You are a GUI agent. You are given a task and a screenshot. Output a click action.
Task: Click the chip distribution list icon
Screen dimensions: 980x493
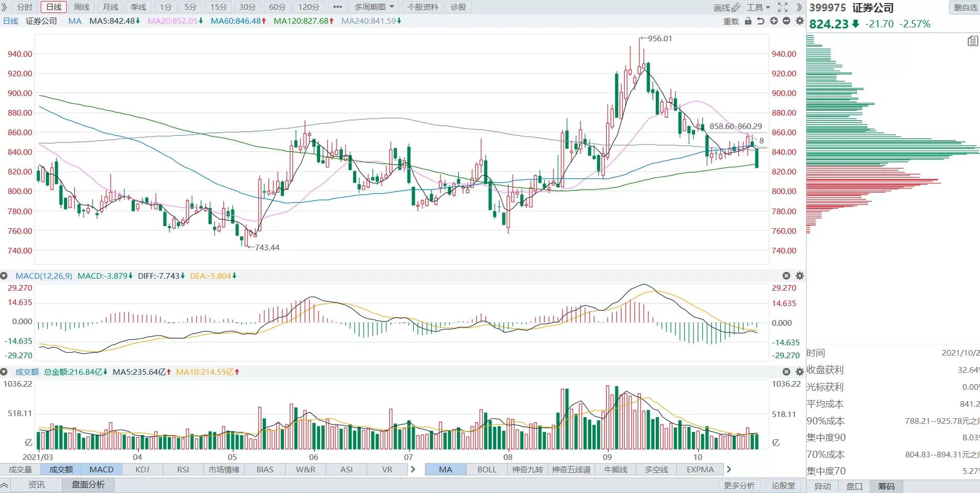973,41
